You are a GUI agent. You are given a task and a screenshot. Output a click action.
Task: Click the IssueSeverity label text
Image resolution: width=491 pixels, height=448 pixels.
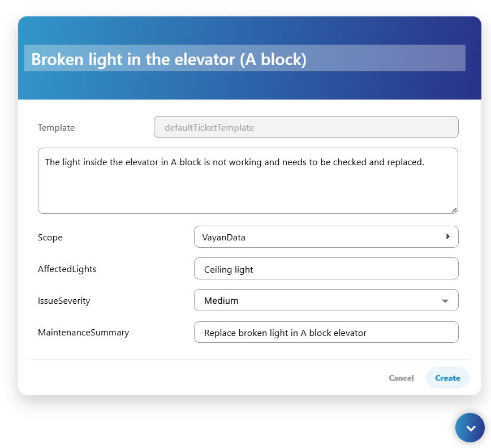coord(64,301)
